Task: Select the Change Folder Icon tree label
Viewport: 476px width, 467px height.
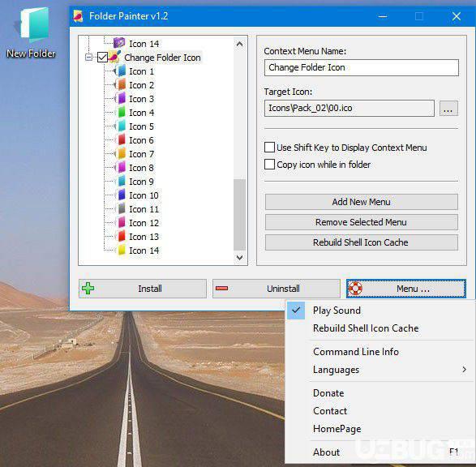Action: click(162, 58)
